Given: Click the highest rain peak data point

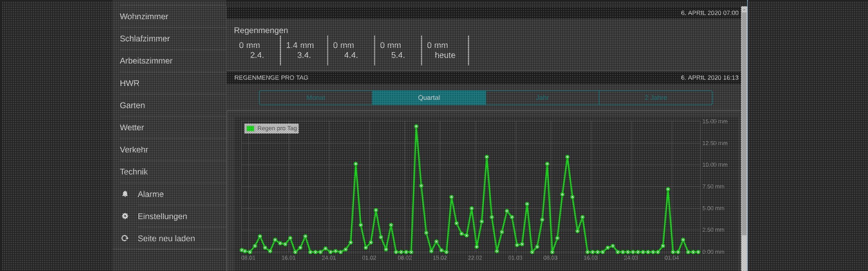Looking at the screenshot, I should click(416, 126).
